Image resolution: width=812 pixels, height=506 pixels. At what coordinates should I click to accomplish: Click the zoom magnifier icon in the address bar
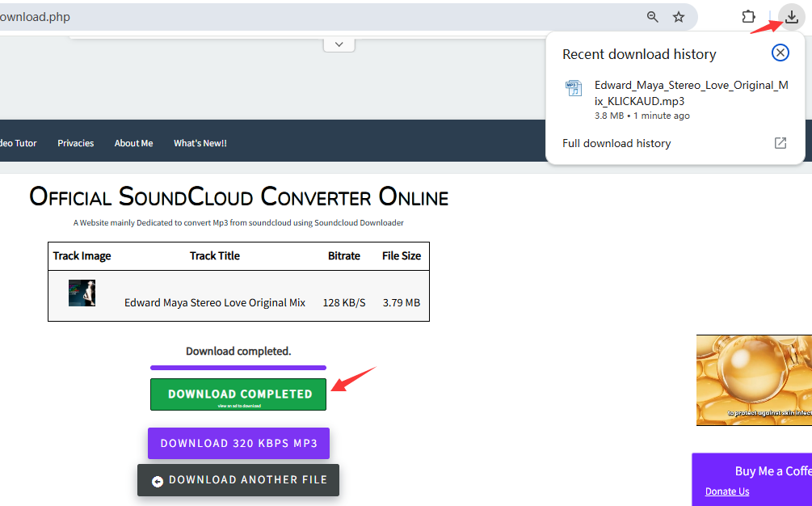[653, 17]
